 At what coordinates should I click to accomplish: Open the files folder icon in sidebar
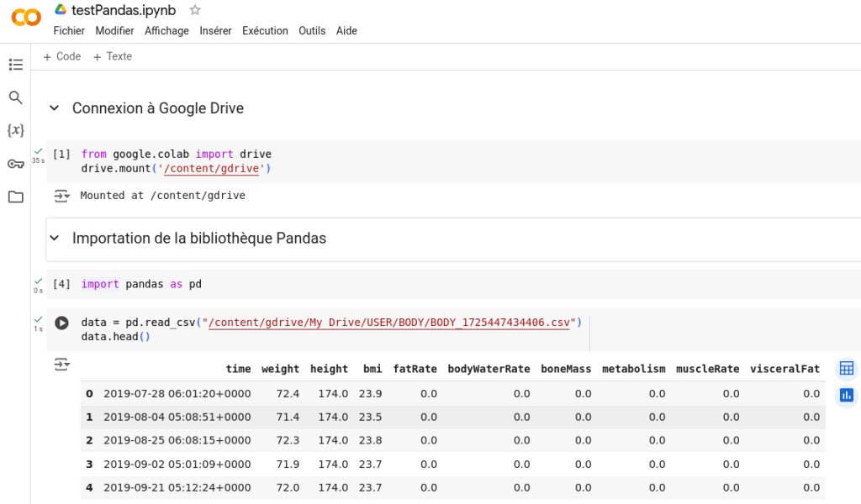coord(15,197)
